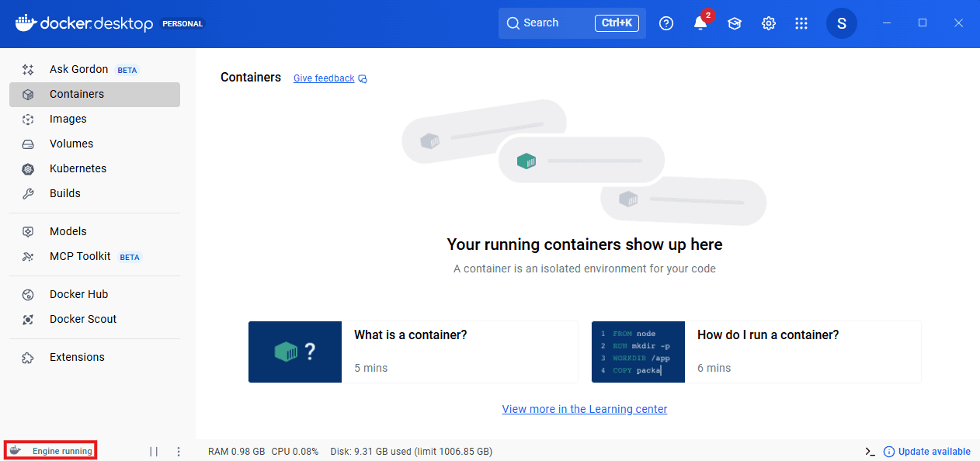This screenshot has width=980, height=461.
Task: Select Kubernetes from the sidebar
Action: click(x=78, y=168)
